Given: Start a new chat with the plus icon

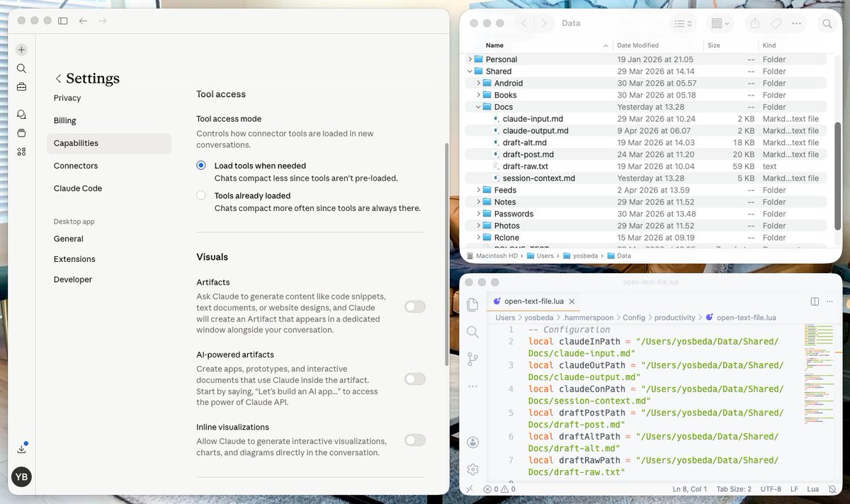Looking at the screenshot, I should (21, 50).
